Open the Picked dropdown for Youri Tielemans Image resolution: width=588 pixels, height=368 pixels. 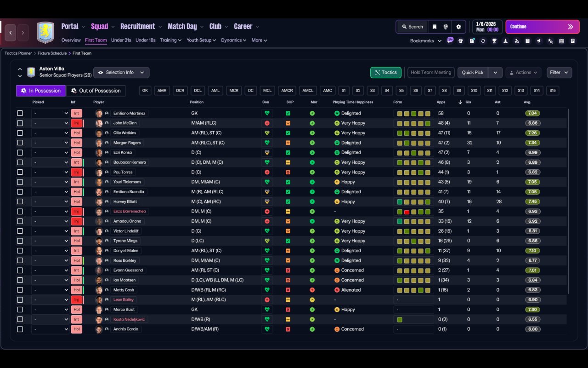51,182
